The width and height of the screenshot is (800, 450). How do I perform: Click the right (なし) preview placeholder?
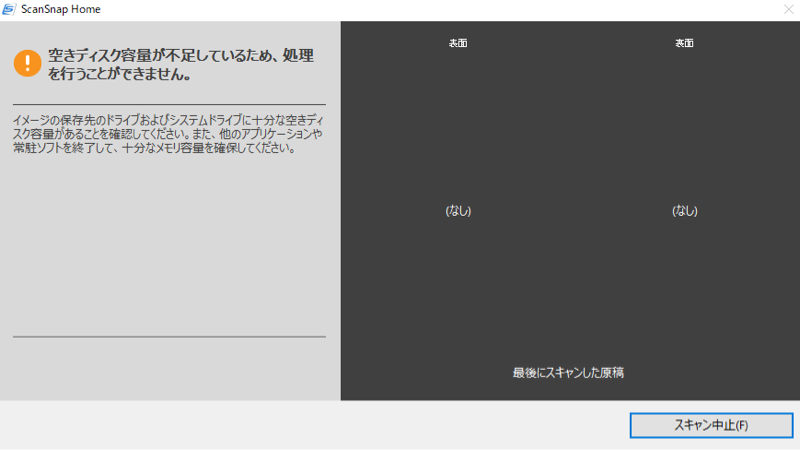coord(685,211)
